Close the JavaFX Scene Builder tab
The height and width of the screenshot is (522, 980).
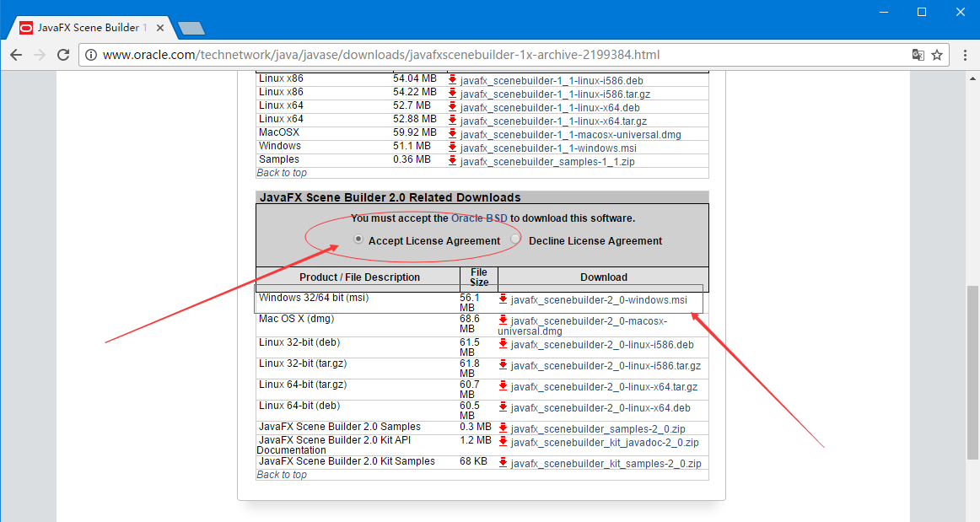pyautogui.click(x=160, y=28)
